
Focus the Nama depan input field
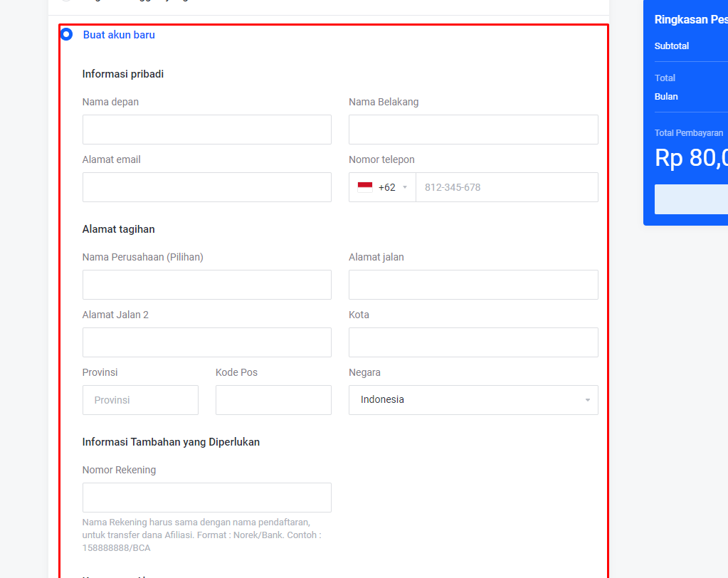click(206, 130)
